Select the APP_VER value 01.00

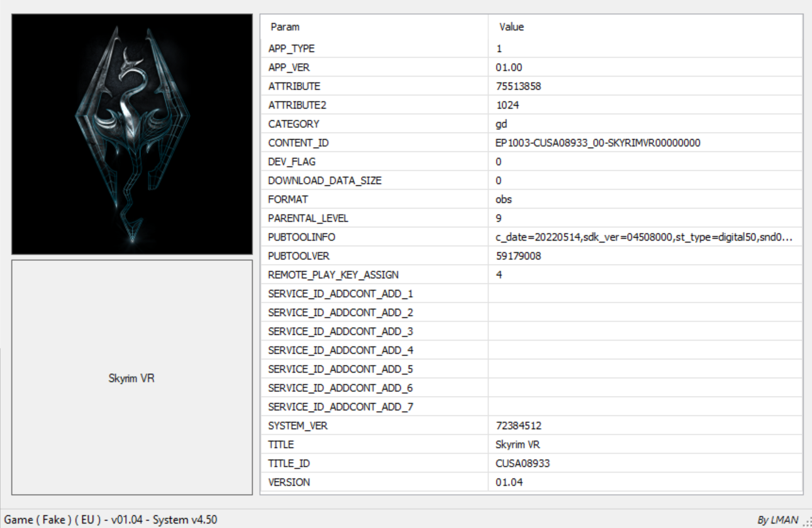[509, 67]
